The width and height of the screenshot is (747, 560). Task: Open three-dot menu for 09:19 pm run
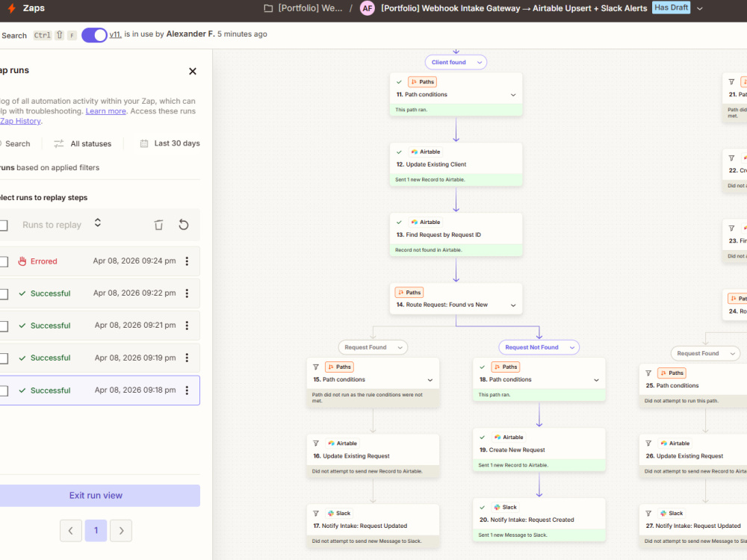pos(187,358)
